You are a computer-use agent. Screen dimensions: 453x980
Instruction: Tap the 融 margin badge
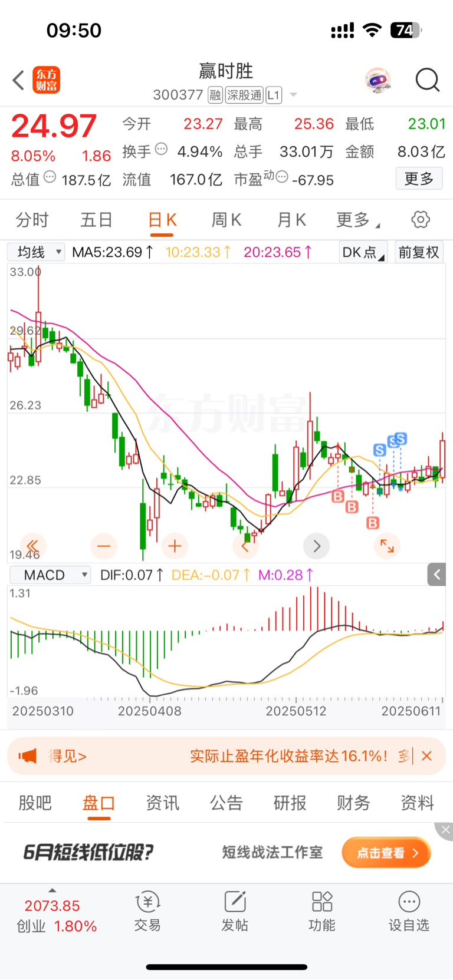pos(215,95)
